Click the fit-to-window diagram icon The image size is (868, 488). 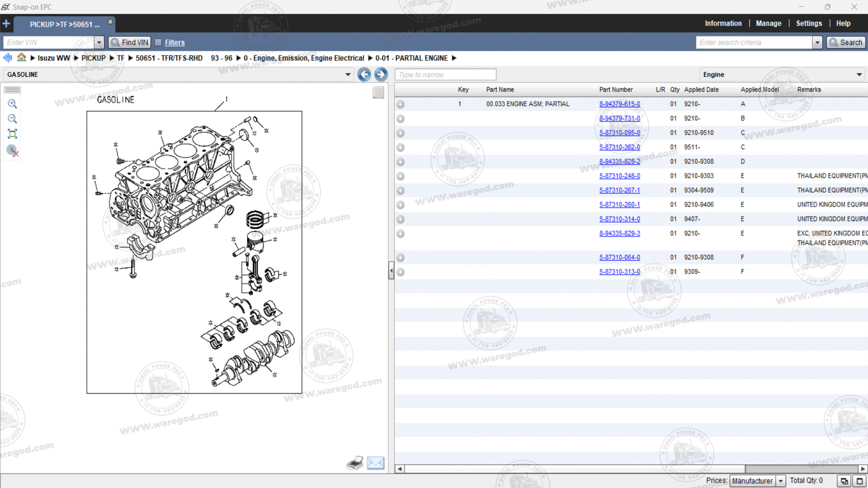[12, 134]
